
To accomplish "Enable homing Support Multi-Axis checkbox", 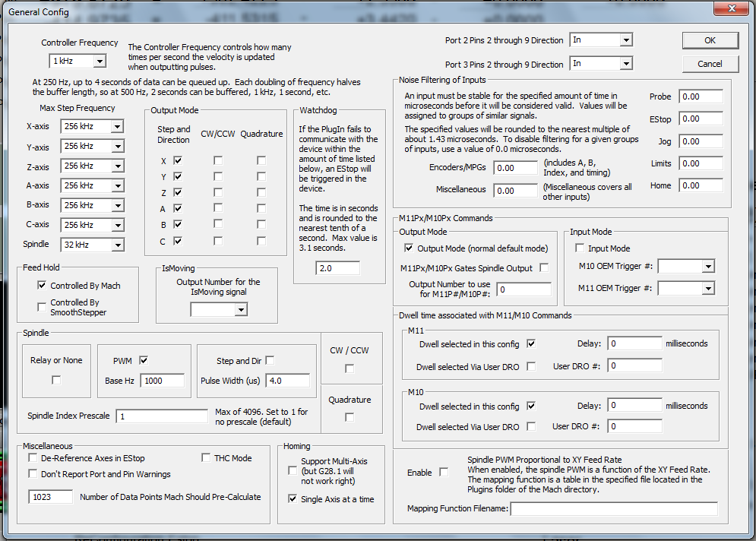I will [293, 471].
